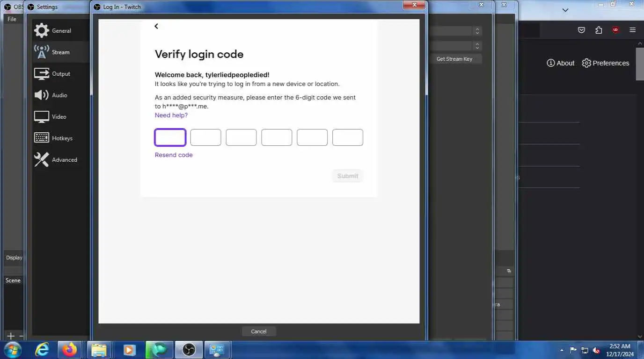Click the uBlock Origin toolbar icon
Viewport: 644px width, 359px height.
coord(615,30)
